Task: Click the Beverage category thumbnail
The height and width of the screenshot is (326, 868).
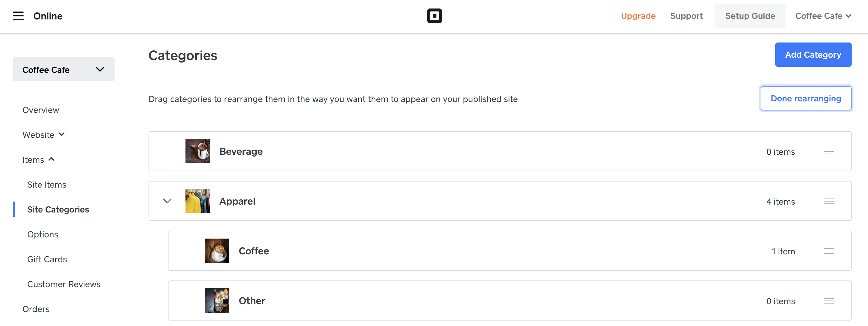Action: point(198,151)
